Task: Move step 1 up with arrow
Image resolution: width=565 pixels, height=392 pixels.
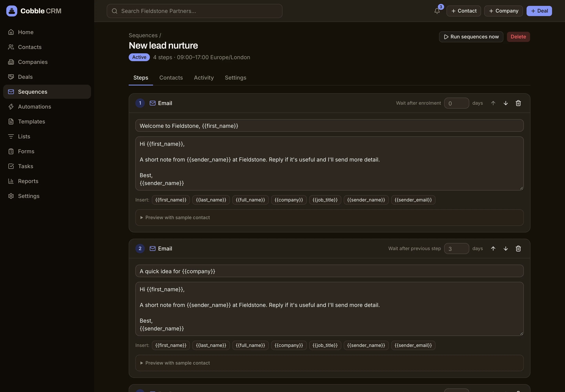Action: (x=493, y=103)
